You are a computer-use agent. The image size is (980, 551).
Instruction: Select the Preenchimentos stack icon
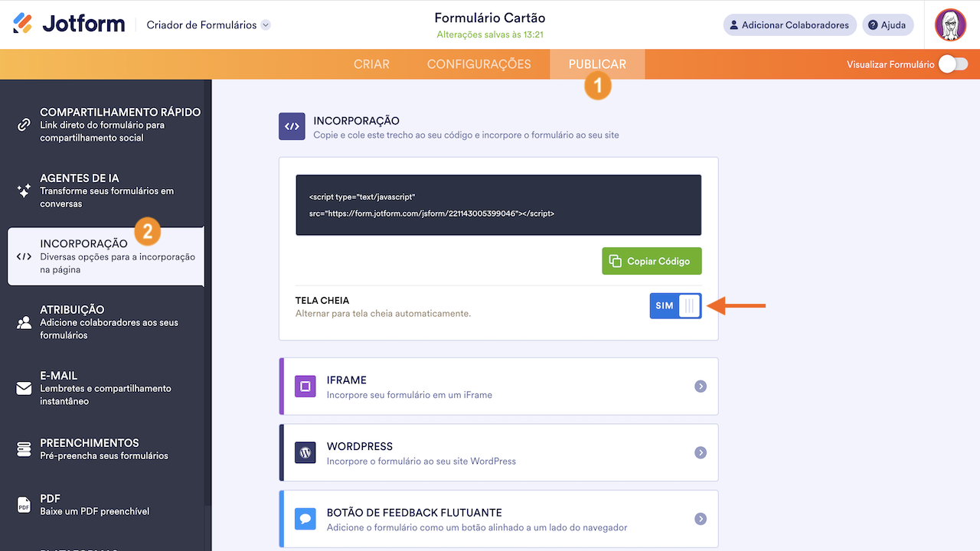click(24, 448)
